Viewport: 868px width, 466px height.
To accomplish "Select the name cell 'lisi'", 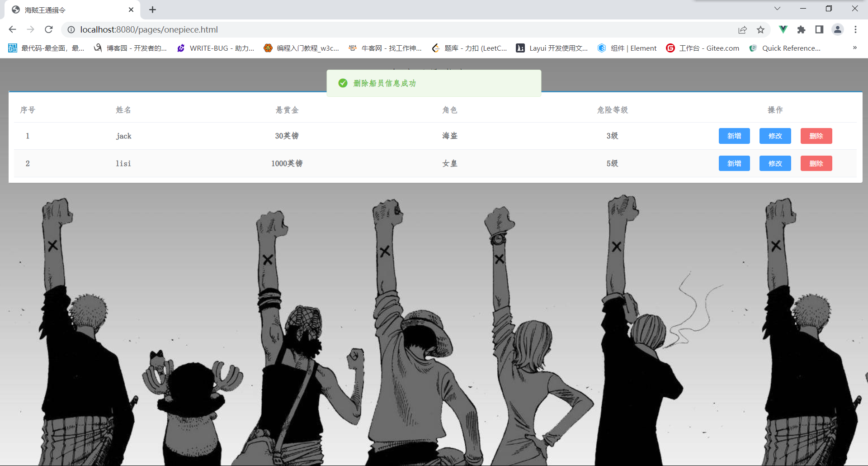I will (x=123, y=163).
